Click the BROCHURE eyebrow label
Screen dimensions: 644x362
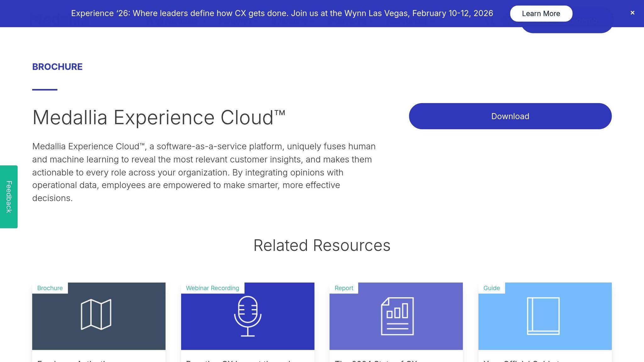[57, 67]
